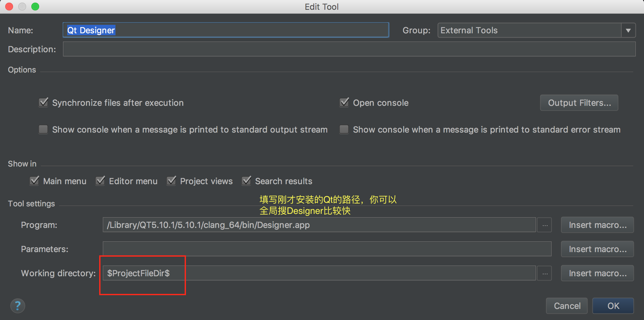The height and width of the screenshot is (320, 644).
Task: Enable show console on standard error stream
Action: click(x=344, y=129)
